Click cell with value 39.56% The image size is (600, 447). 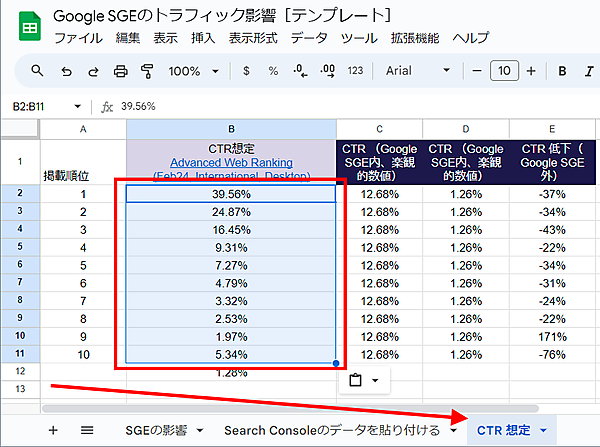click(x=231, y=194)
